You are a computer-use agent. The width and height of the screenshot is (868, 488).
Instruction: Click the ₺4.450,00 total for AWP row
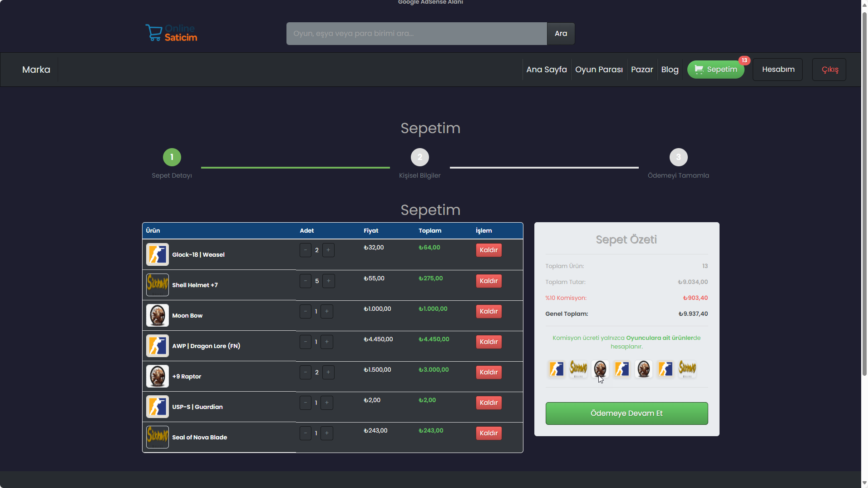434,339
